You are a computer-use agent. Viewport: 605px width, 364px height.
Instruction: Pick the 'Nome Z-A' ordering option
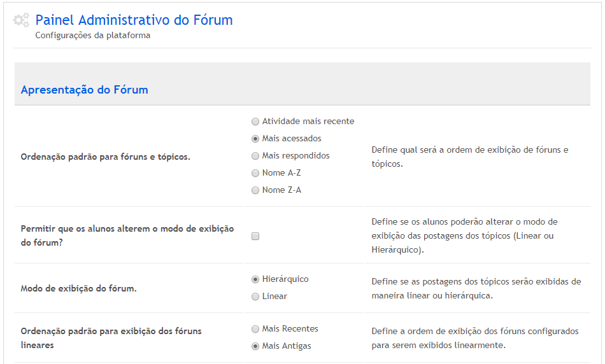255,190
